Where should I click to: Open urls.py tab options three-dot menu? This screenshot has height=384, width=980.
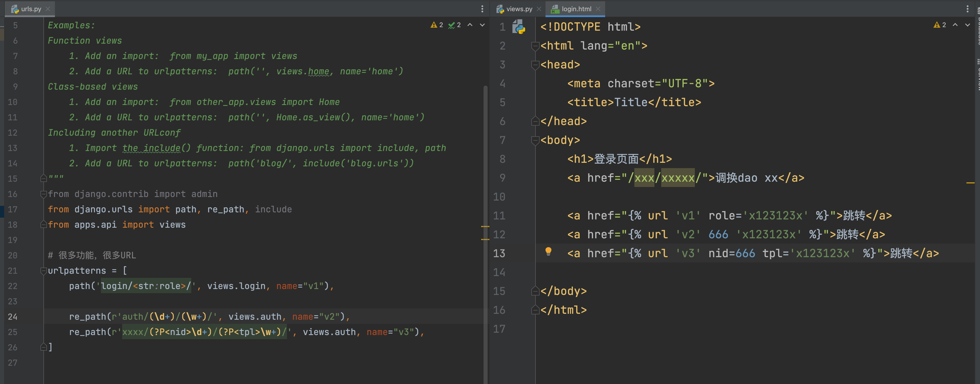pyautogui.click(x=482, y=9)
